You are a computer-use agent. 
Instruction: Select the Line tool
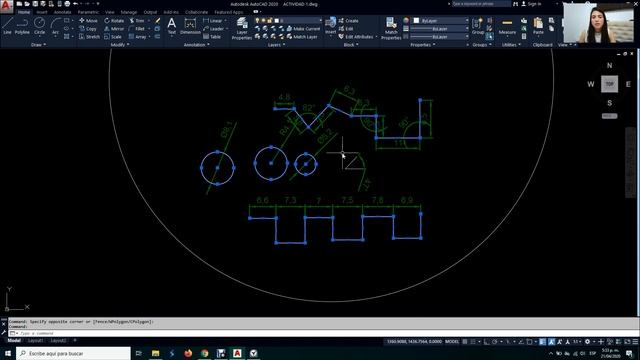[x=7, y=26]
